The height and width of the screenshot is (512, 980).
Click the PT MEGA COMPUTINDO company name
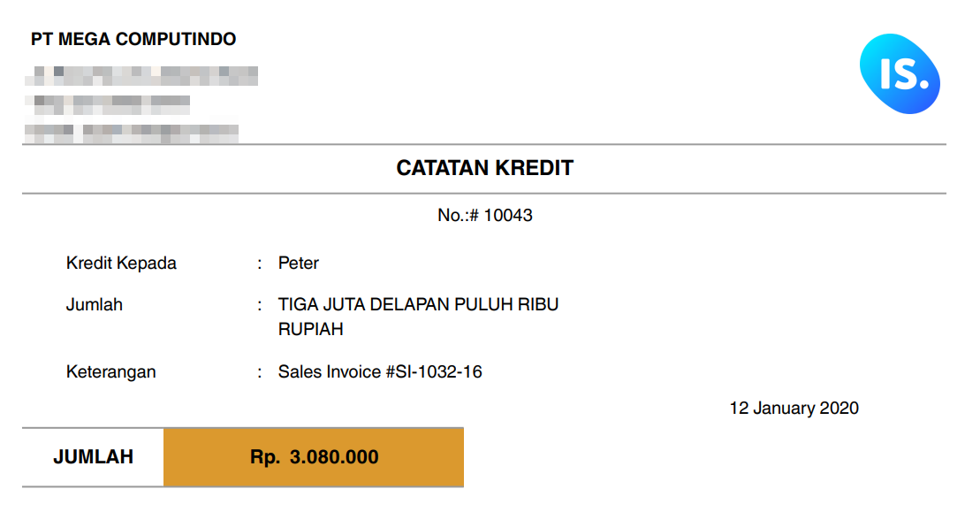tap(133, 40)
